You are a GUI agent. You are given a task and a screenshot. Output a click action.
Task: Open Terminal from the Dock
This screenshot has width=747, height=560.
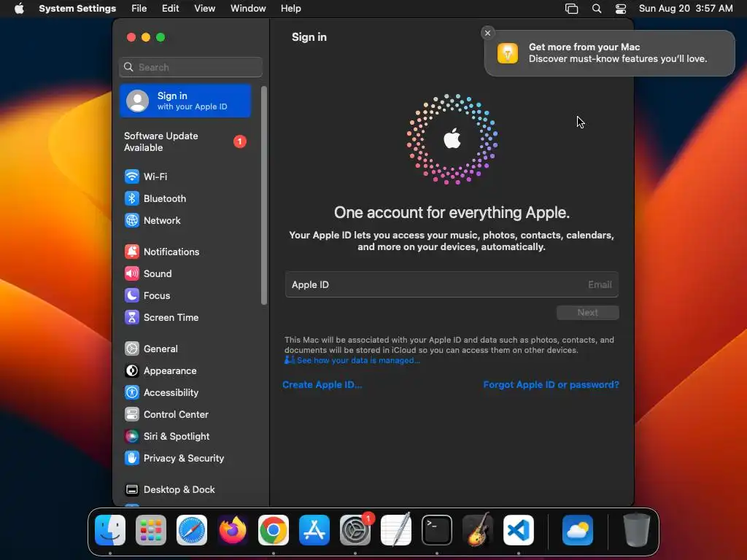437,530
